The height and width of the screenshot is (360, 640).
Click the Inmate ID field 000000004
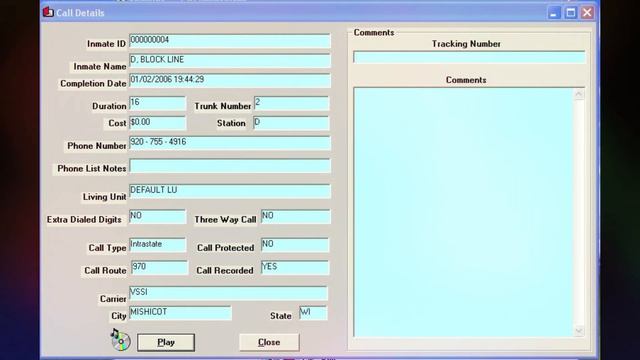(230, 41)
